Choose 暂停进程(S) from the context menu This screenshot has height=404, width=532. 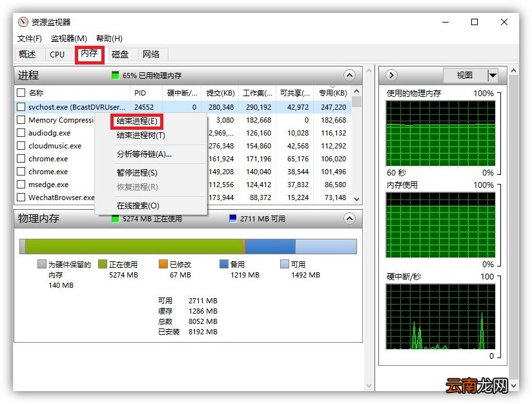point(137,173)
